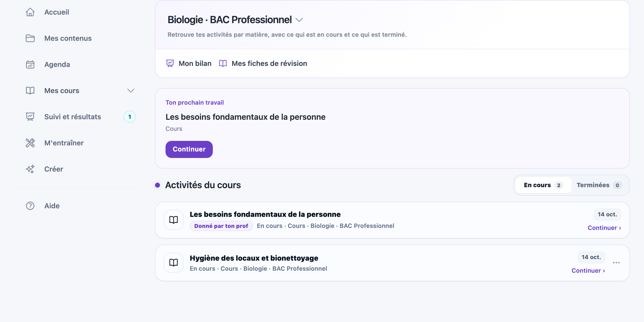This screenshot has height=322, width=644.
Task: Click the Accueil home icon
Action: coord(30,12)
